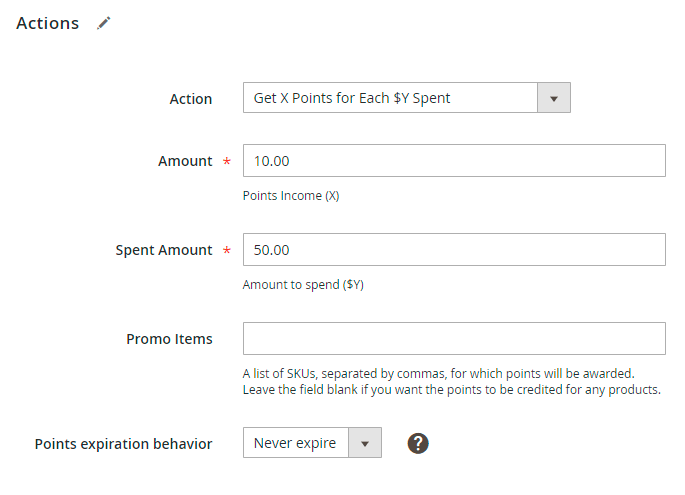The height and width of the screenshot is (495, 685).
Task: Click the 'Action' field label
Action: [x=191, y=99]
